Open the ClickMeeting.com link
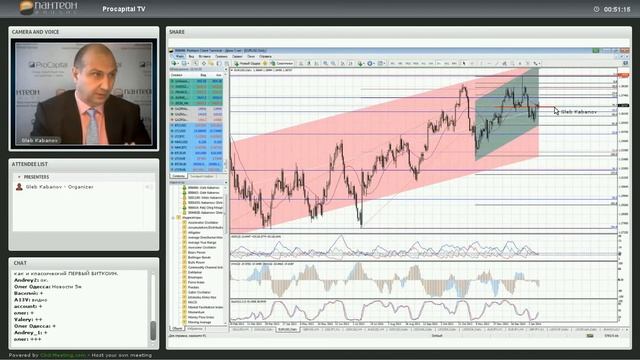Image resolution: width=640 pixels, height=360 pixels. (x=63, y=355)
